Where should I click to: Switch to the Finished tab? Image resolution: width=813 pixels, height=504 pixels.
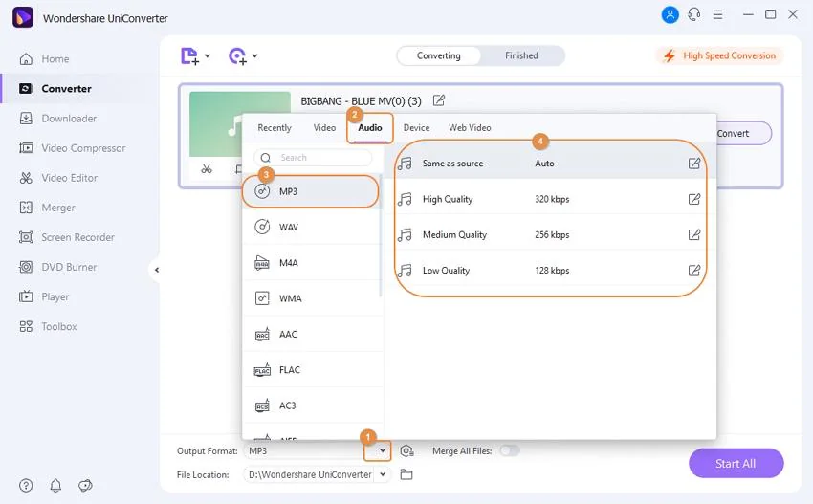tap(521, 55)
